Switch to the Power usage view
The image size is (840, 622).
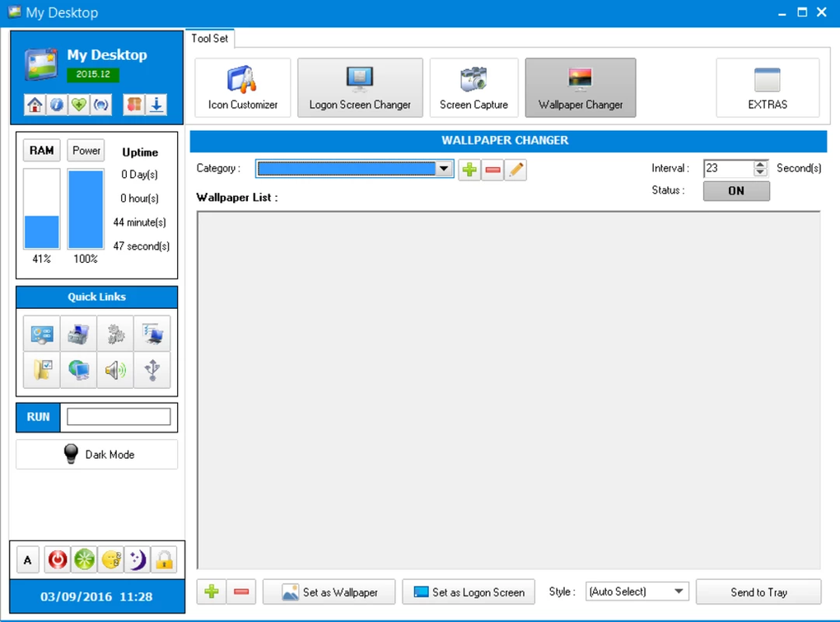click(86, 150)
